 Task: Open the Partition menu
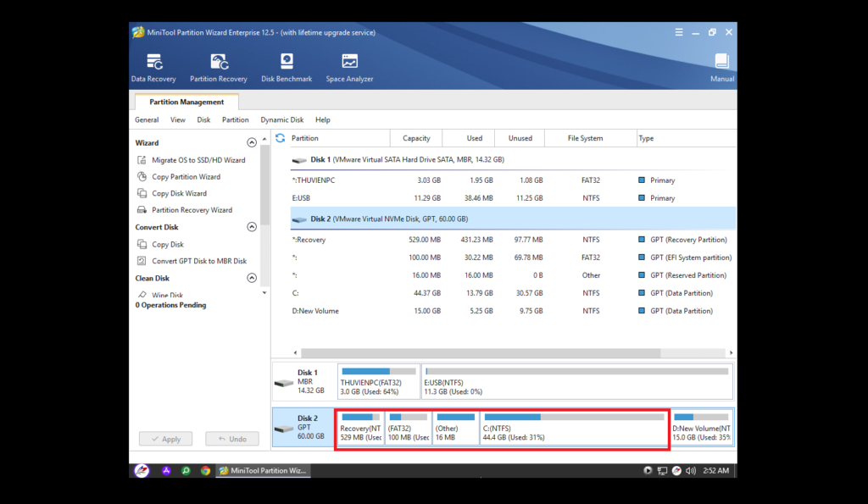(x=236, y=120)
